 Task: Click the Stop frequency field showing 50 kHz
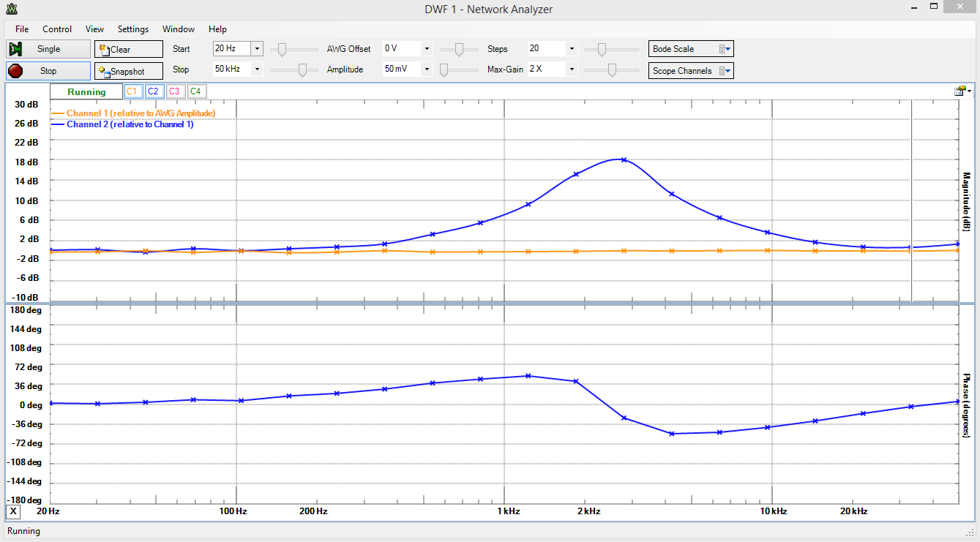(232, 69)
